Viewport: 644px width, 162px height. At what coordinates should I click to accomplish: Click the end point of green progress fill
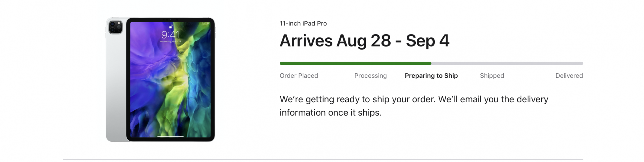click(x=431, y=63)
